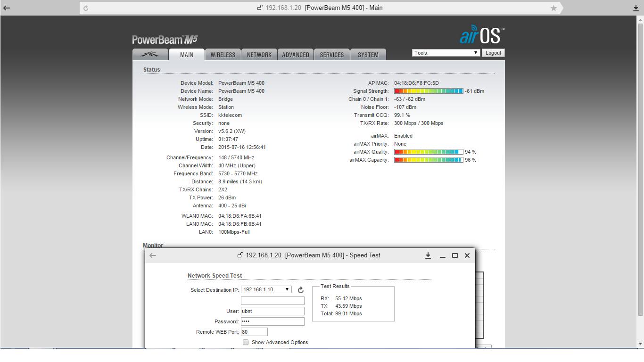Click the airMAX Quality bar

[429, 152]
